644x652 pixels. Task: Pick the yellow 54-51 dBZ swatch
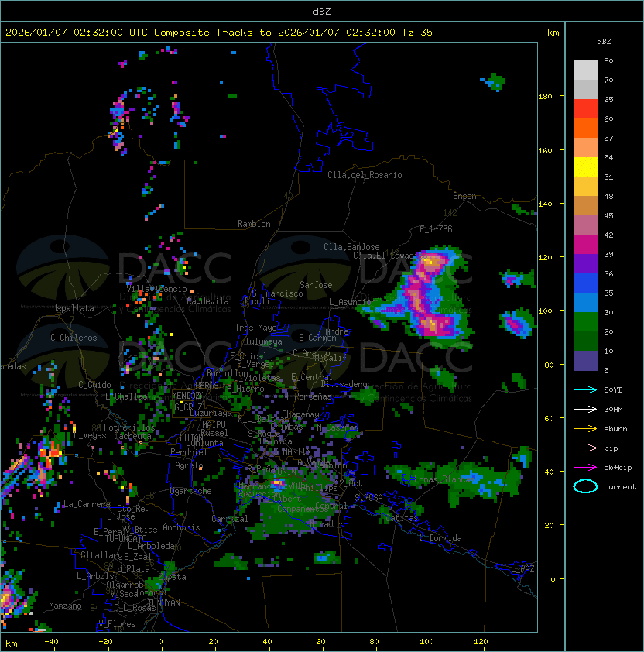click(585, 167)
